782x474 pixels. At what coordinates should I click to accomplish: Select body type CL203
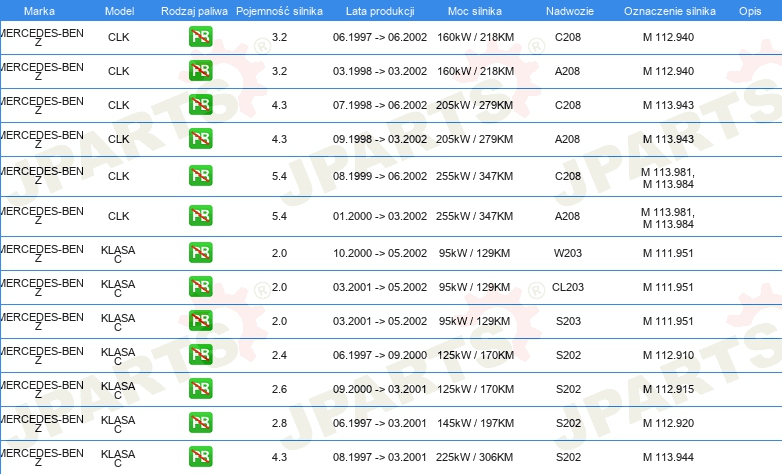coord(568,287)
